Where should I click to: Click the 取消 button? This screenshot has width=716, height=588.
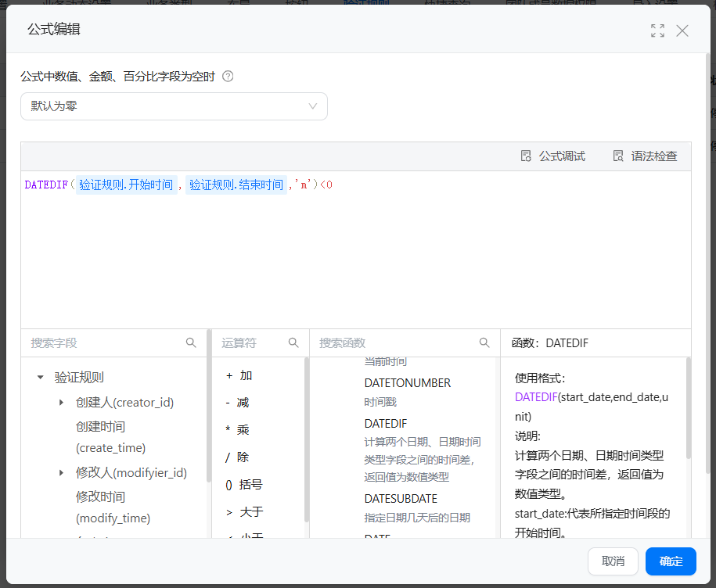[x=613, y=561]
